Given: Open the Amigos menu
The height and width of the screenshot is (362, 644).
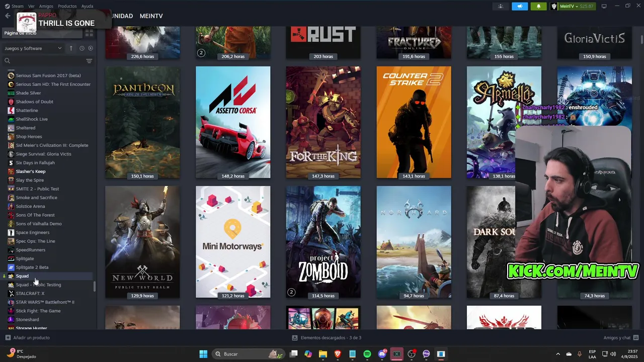Looking at the screenshot, I should coord(46,6).
